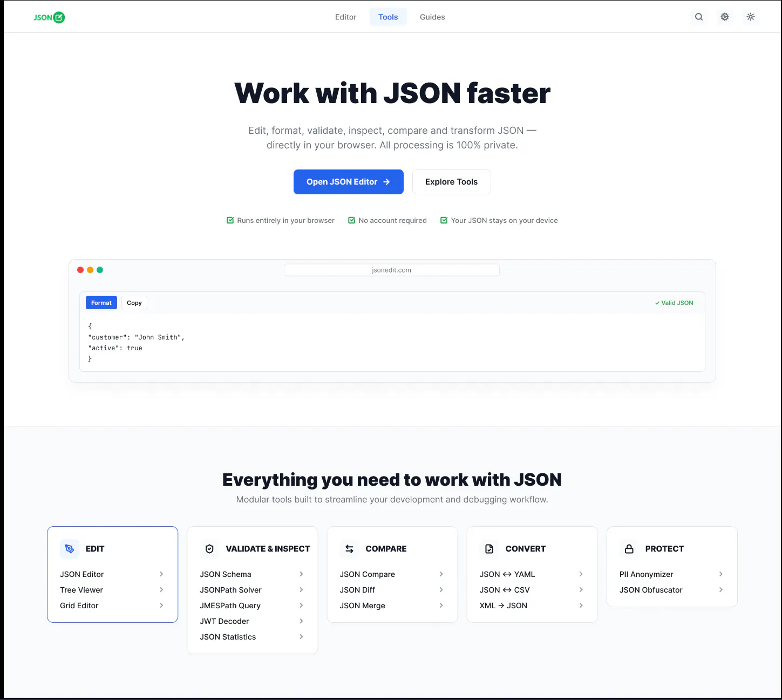Click checkmark beside No account required
Screen dimensions: 782x700
(x=351, y=220)
